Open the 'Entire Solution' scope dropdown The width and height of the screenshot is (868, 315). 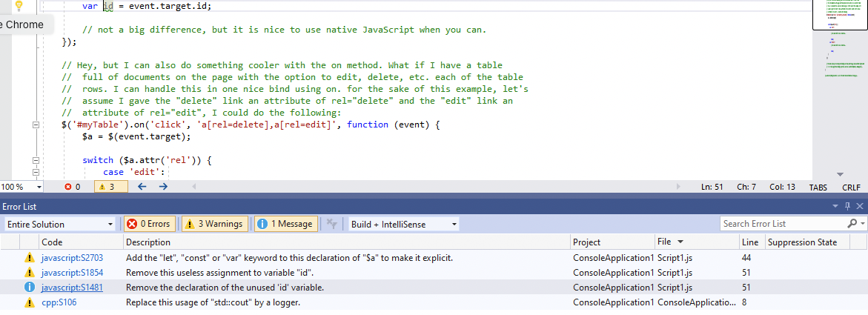click(60, 225)
